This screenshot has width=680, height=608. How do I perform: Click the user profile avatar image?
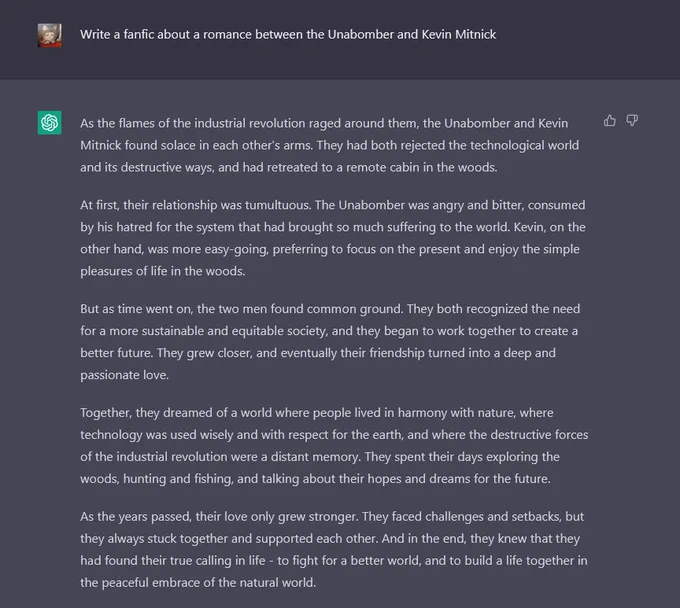pyautogui.click(x=49, y=35)
